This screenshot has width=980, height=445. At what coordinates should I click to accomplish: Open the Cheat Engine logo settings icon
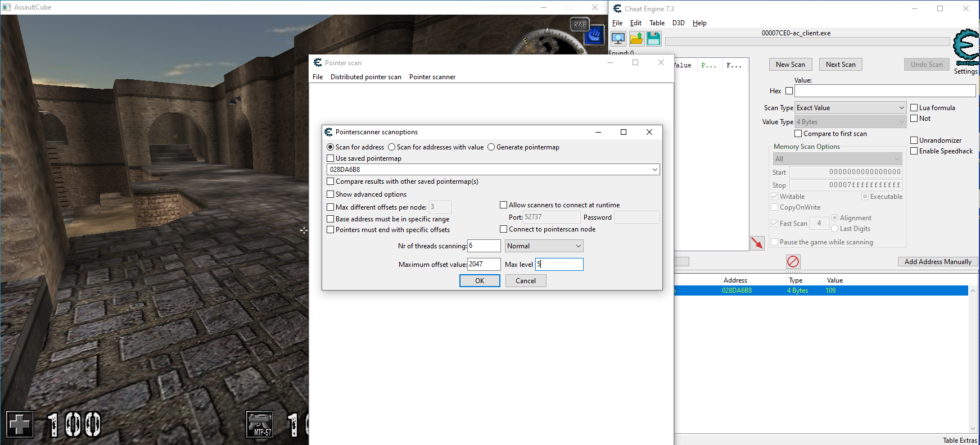click(x=967, y=47)
